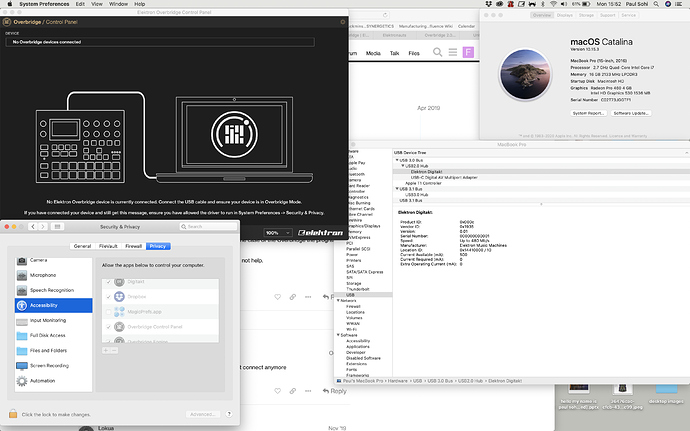This screenshot has width=690, height=431.
Task: Click the lock icon to make changes
Action: click(x=13, y=414)
